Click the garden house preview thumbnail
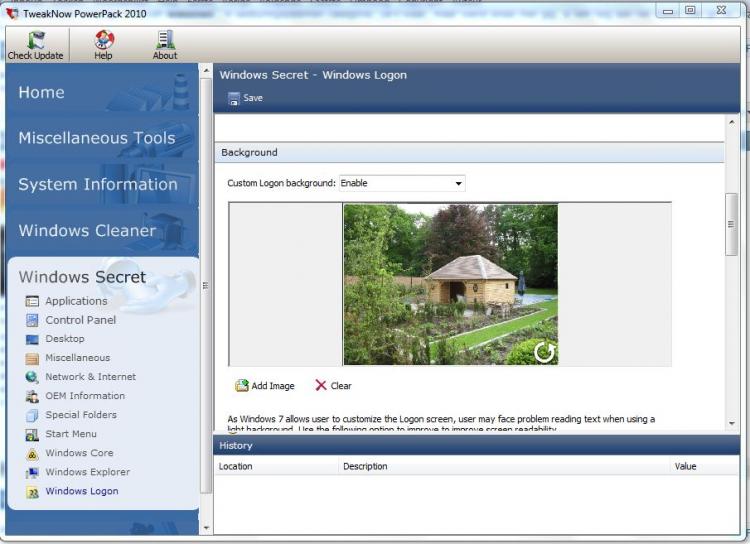The height and width of the screenshot is (544, 750). tap(451, 285)
